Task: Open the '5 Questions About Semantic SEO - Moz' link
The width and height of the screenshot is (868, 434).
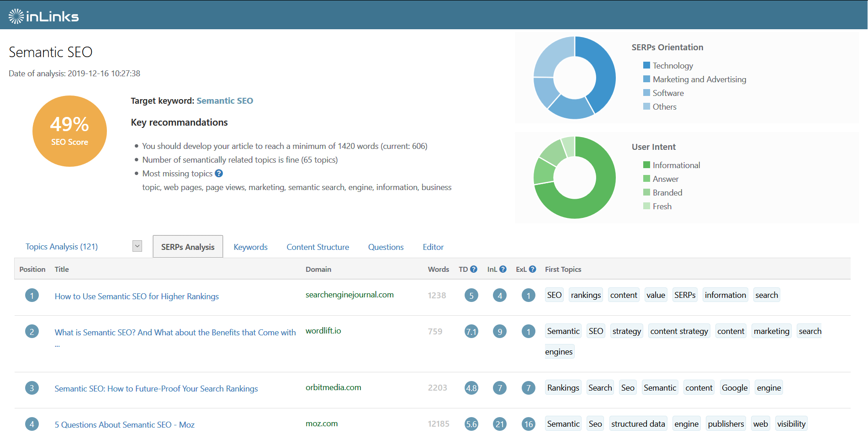Action: (124, 425)
